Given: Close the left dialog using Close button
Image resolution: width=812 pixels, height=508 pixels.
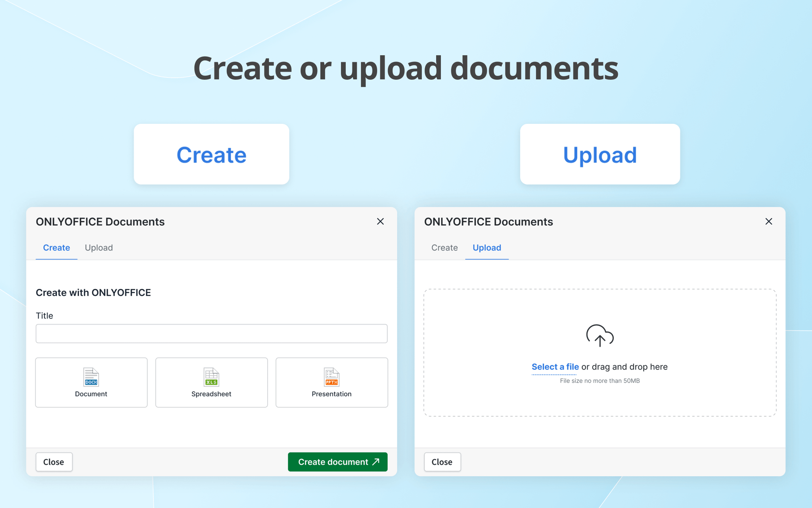Looking at the screenshot, I should point(54,462).
